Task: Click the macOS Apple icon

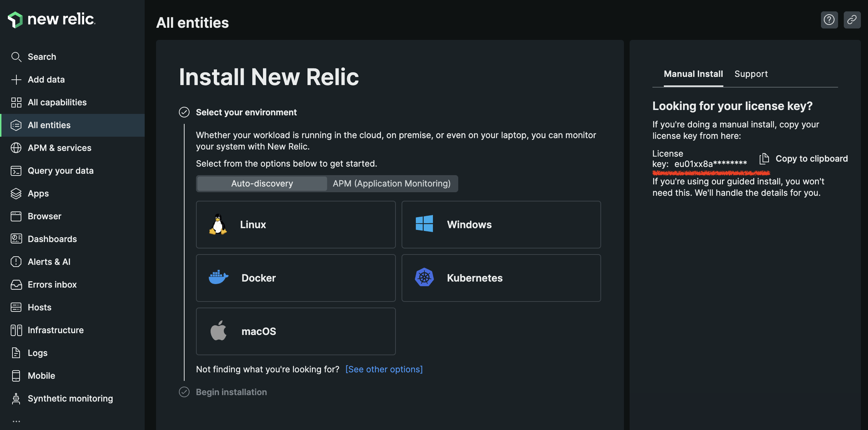Action: pyautogui.click(x=218, y=331)
